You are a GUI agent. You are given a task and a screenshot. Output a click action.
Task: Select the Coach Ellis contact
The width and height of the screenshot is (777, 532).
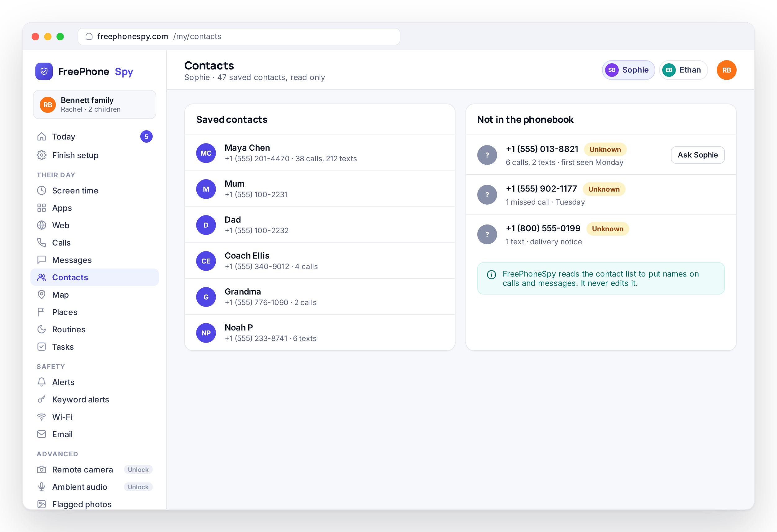click(x=320, y=261)
